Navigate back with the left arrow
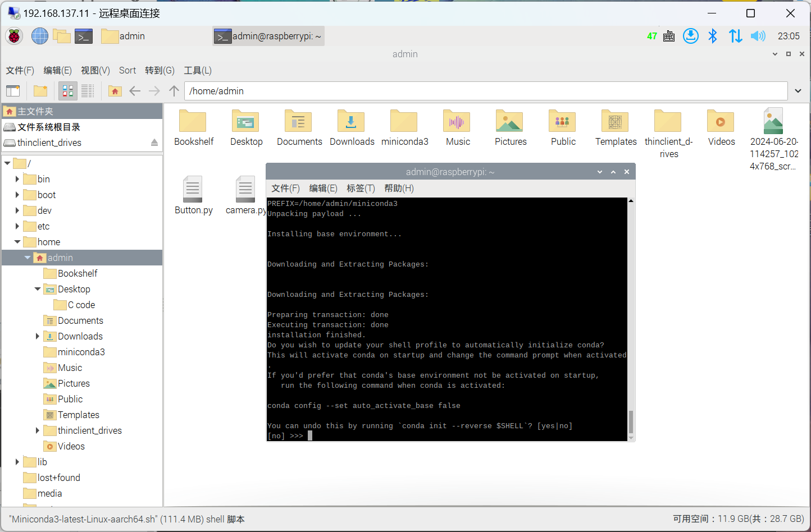The width and height of the screenshot is (811, 532). tap(135, 91)
